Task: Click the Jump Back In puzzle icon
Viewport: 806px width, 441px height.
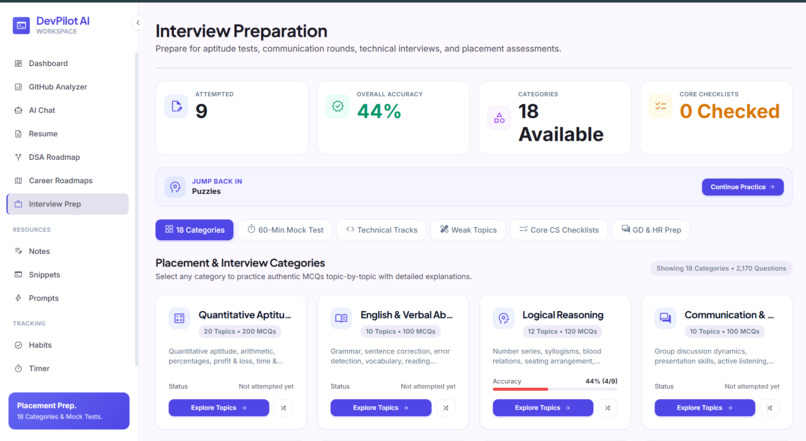Action: pos(175,187)
